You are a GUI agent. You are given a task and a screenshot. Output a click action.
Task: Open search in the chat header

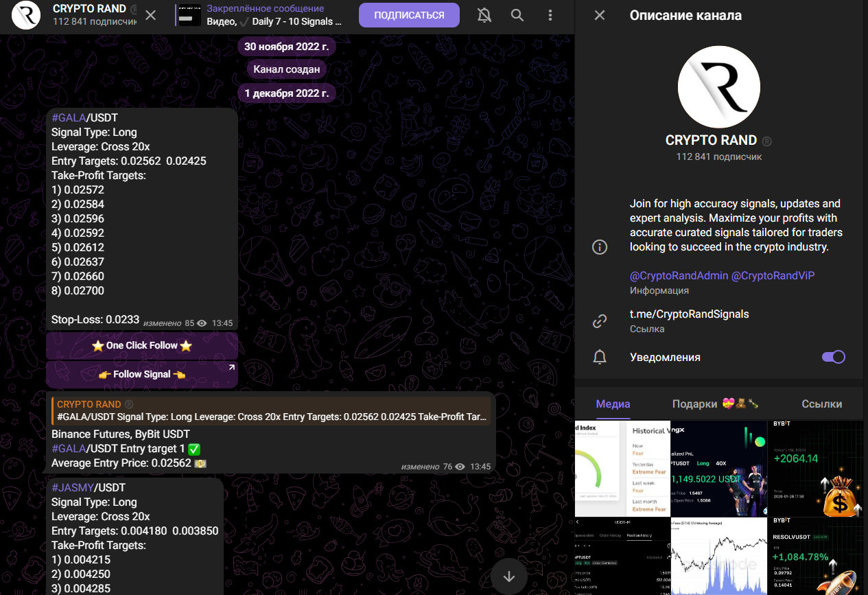pyautogui.click(x=517, y=15)
